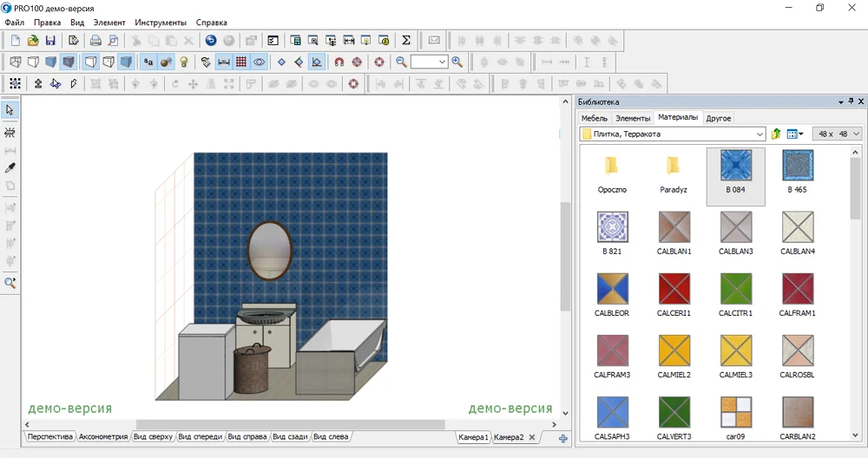Click the light bulb lighting icon
This screenshot has height=458, width=868.
(x=184, y=62)
